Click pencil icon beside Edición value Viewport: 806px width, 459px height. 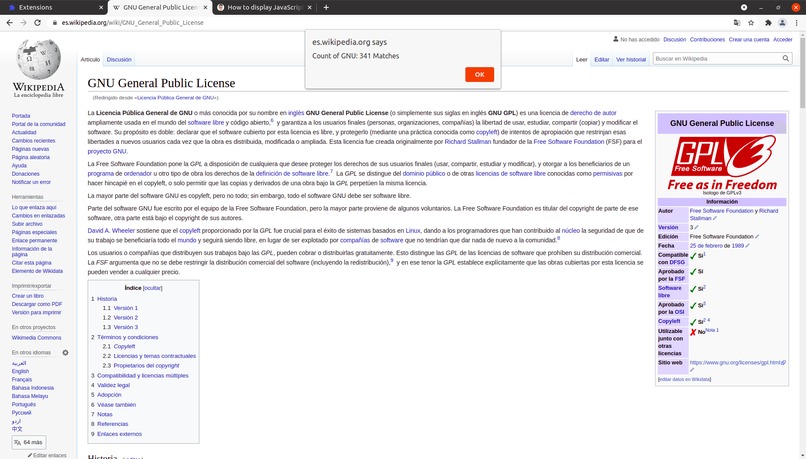[757, 236]
